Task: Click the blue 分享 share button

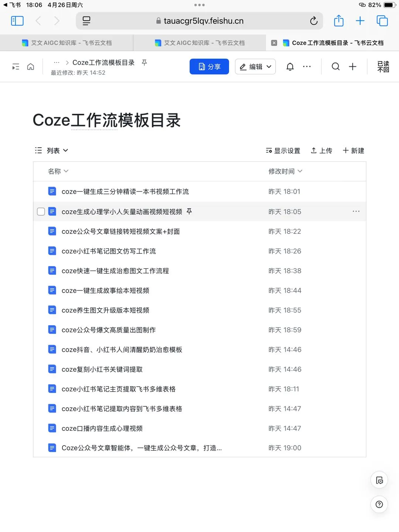Action: tap(209, 66)
